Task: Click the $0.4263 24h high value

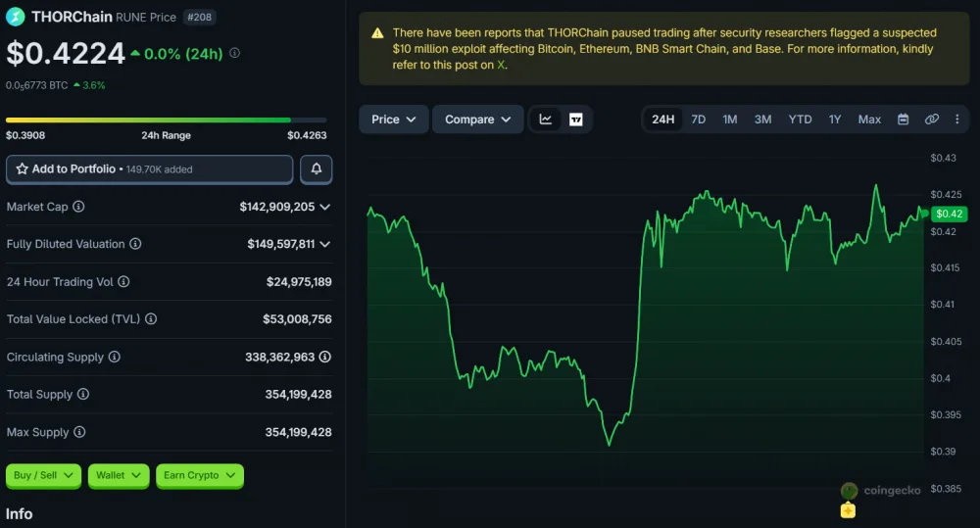Action: 307,135
